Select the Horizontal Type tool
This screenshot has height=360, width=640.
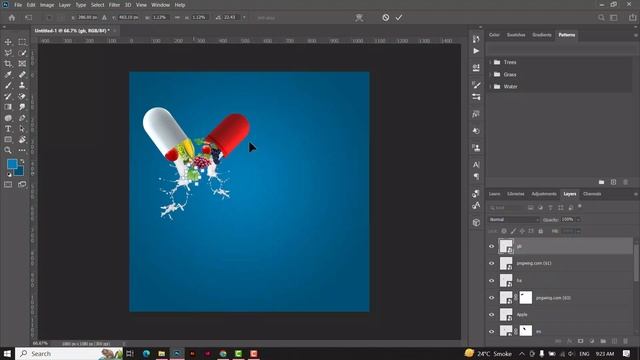coord(8,129)
